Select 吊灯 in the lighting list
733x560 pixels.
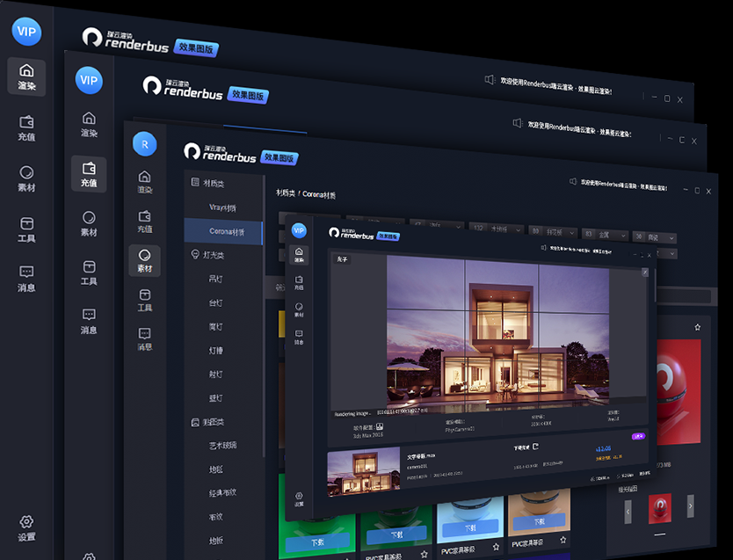[x=216, y=279]
